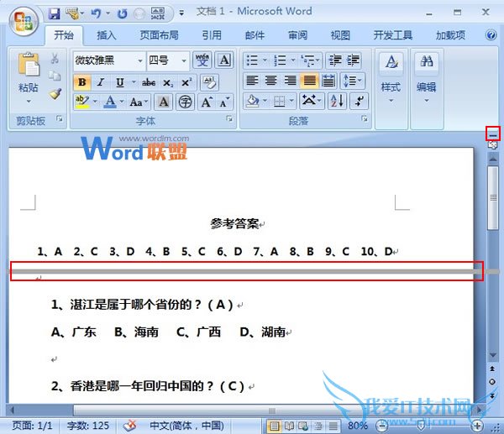Click the window split bar handle
The width and height of the screenshot is (504, 434).
click(493, 134)
